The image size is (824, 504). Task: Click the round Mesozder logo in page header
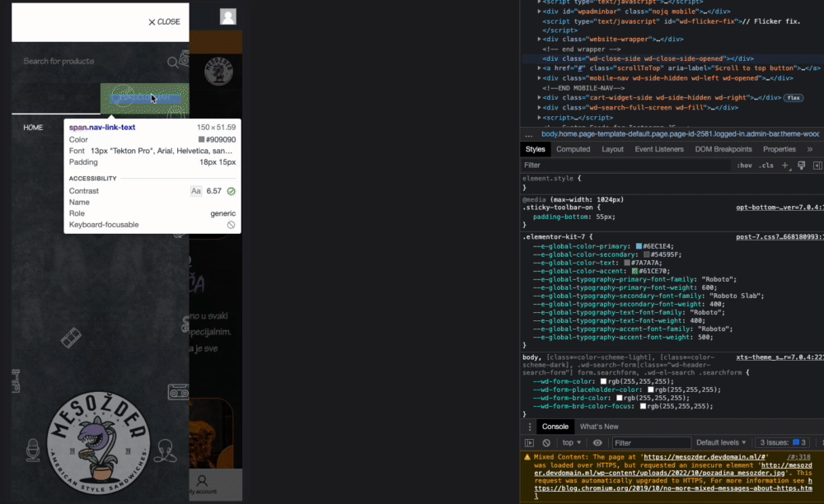click(218, 71)
